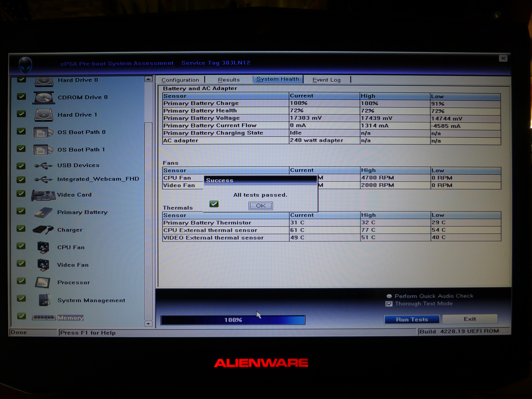This screenshot has height=399, width=532.
Task: Select the Hard Drive 1 icon
Action: (x=43, y=115)
